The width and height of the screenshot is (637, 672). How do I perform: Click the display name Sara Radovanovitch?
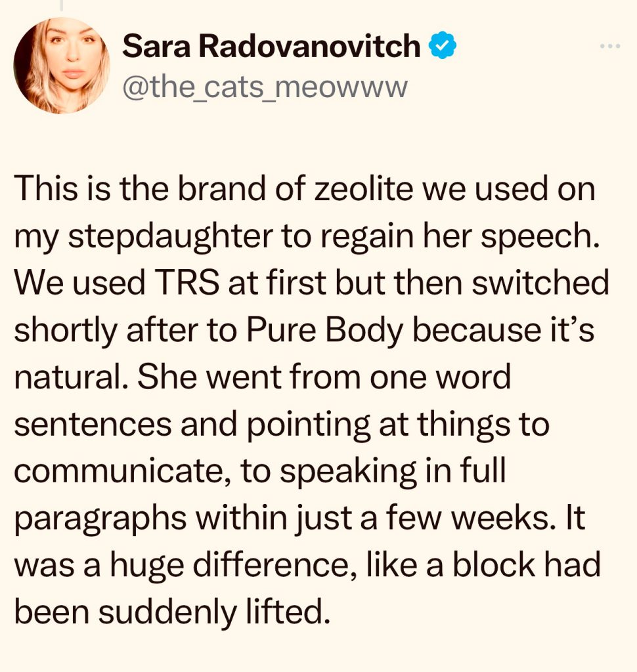[271, 47]
